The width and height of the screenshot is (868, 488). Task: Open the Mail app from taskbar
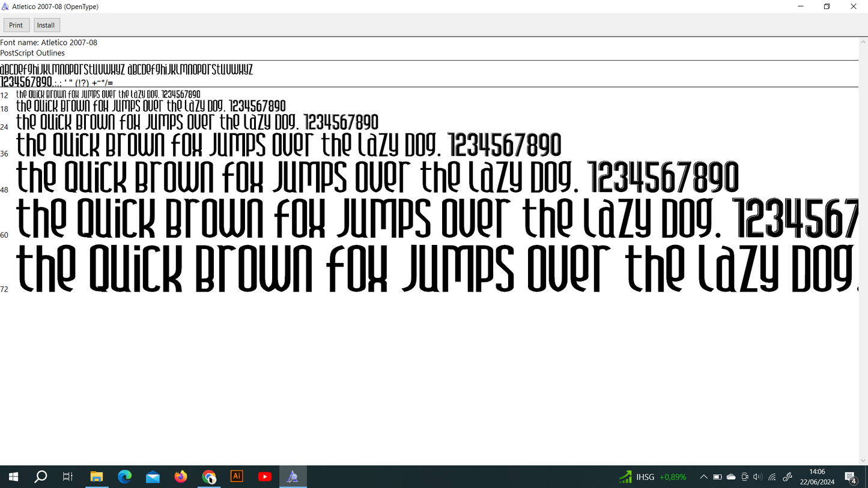tap(153, 477)
